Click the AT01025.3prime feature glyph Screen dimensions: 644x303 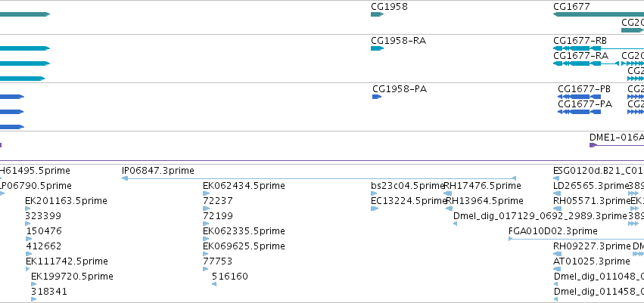(x=556, y=269)
